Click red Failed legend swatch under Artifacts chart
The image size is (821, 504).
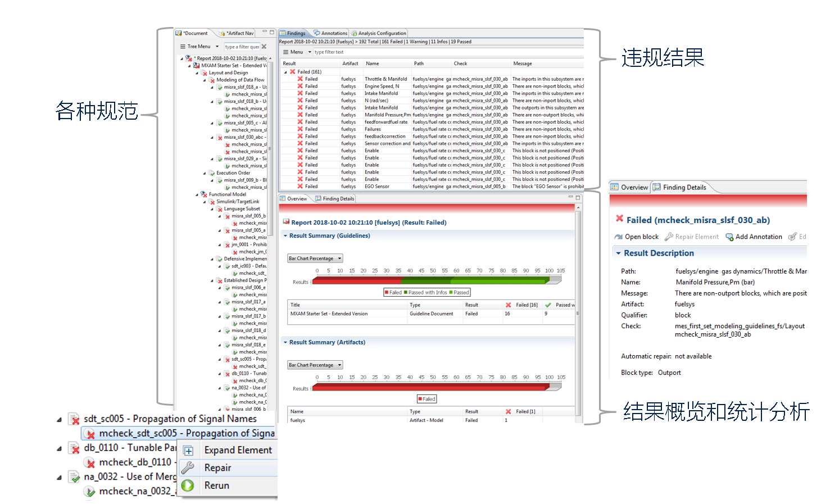coord(420,399)
